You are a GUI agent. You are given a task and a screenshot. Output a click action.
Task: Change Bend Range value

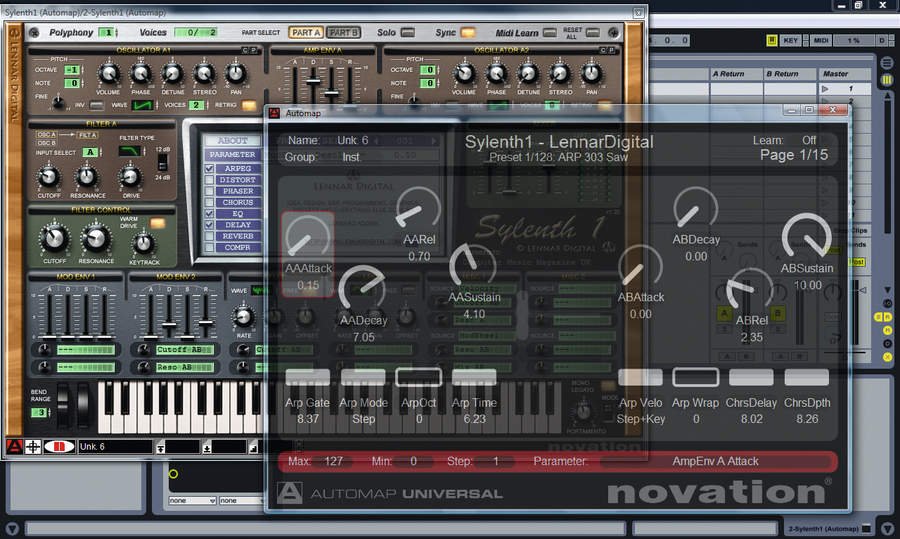click(41, 412)
